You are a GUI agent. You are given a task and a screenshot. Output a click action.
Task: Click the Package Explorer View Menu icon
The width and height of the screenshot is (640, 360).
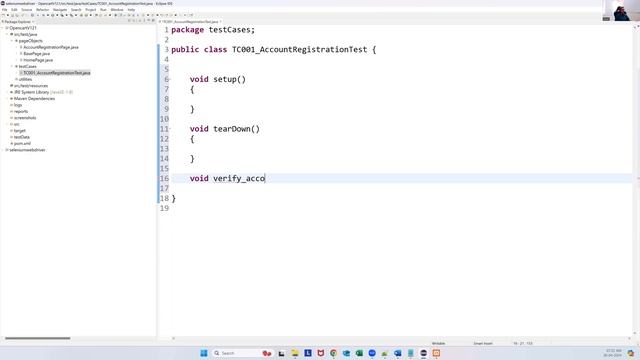(x=144, y=21)
